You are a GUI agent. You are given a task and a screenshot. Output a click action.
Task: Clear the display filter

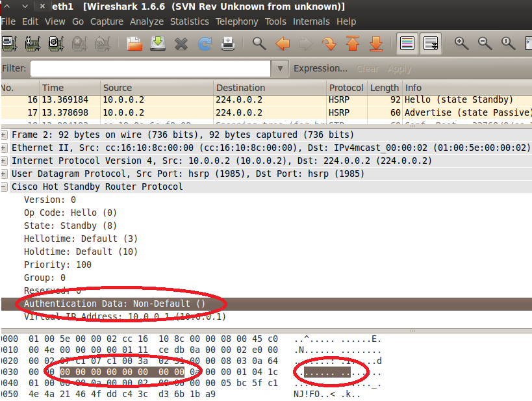pos(368,69)
